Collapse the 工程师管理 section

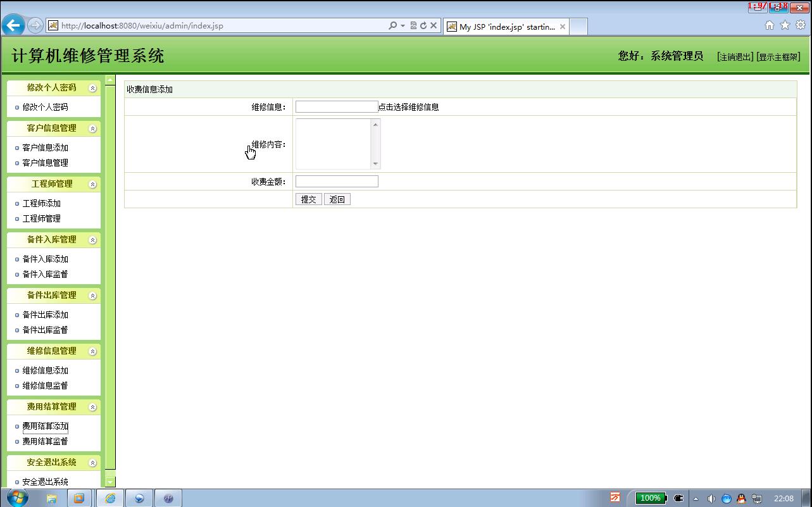(x=92, y=184)
